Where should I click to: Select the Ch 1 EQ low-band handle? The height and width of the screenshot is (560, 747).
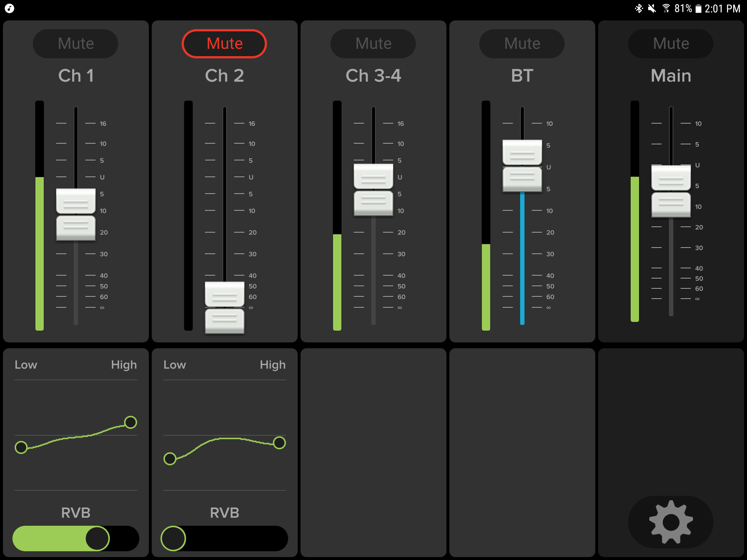tap(21, 447)
